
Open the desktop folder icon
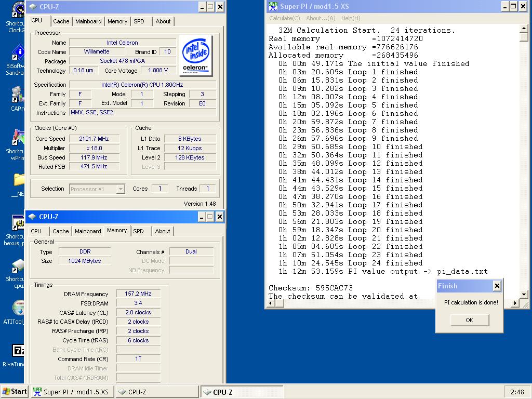(19, 180)
